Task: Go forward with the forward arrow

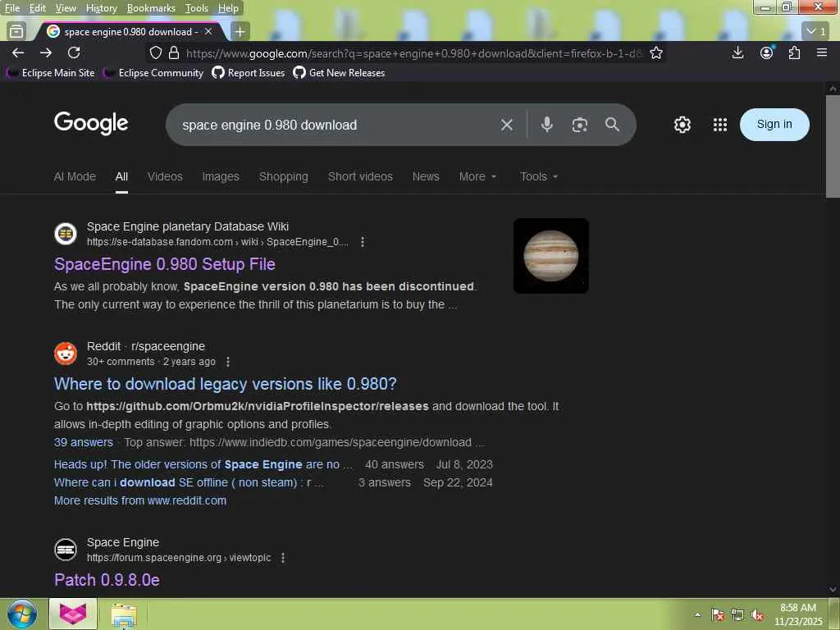Action: click(46, 52)
